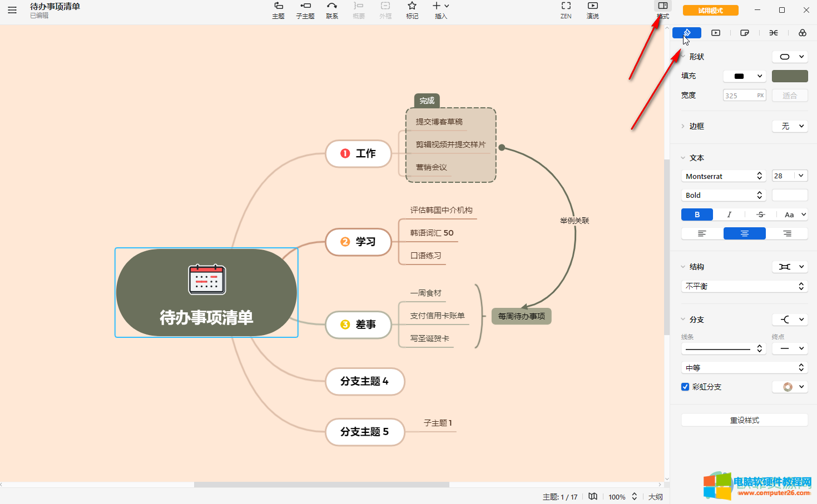
Task: Click the red priority 1 marker on 工作
Action: pos(345,153)
